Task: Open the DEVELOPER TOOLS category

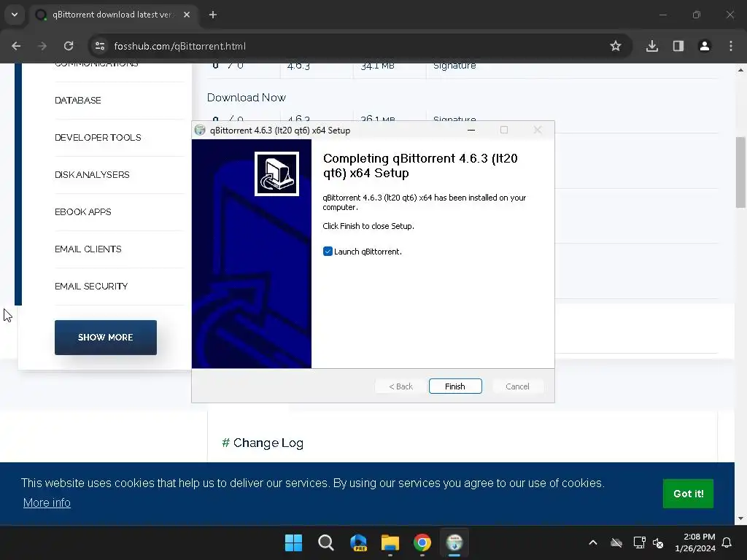Action: pos(98,138)
